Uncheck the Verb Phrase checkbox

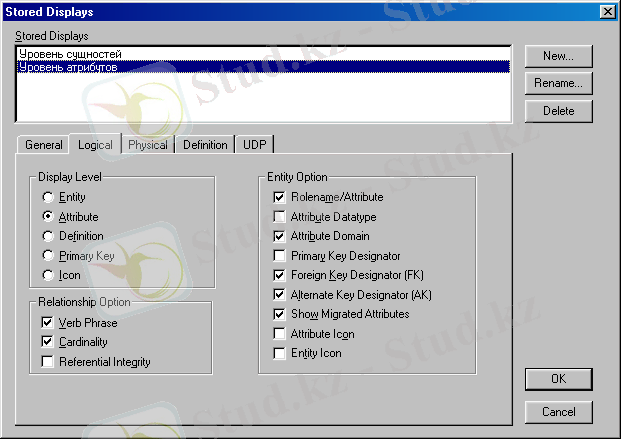click(48, 323)
